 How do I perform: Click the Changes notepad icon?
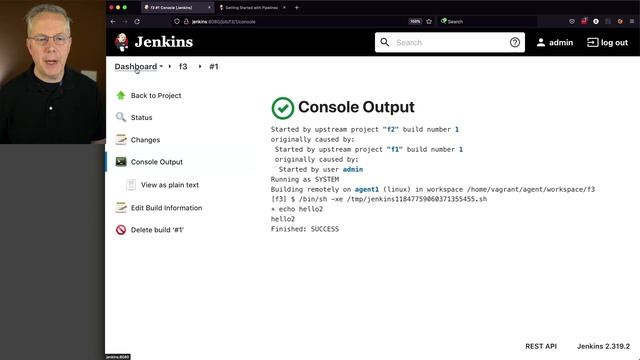[121, 139]
